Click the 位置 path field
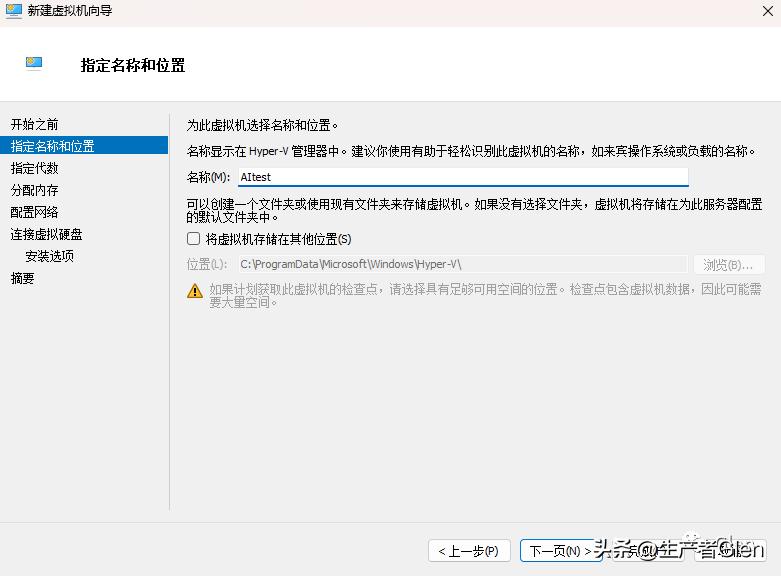Screen dimensions: 781x576 tap(463, 264)
